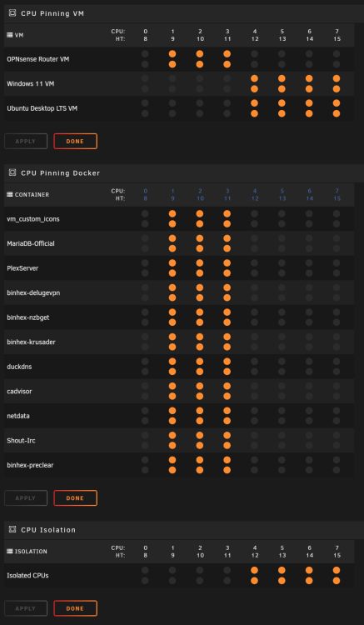Unpin CPU 3 from cadvisor container
Image resolution: width=364 pixels, height=625 pixels.
pyautogui.click(x=227, y=386)
